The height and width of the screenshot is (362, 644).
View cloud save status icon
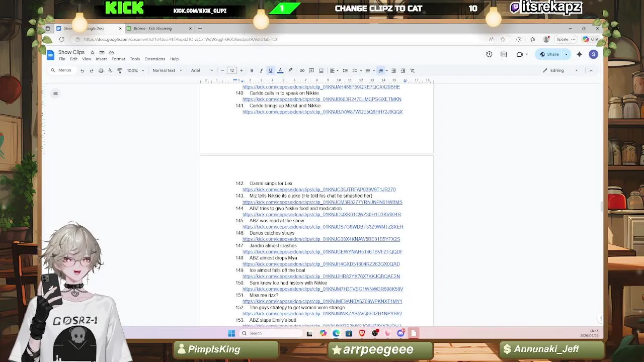[111, 52]
